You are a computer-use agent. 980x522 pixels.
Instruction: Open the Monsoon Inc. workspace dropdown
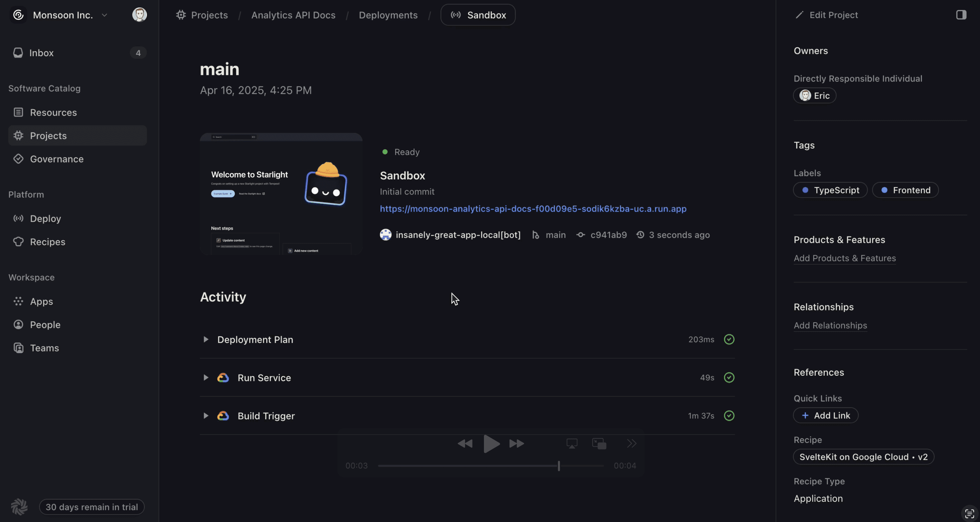[x=104, y=15]
